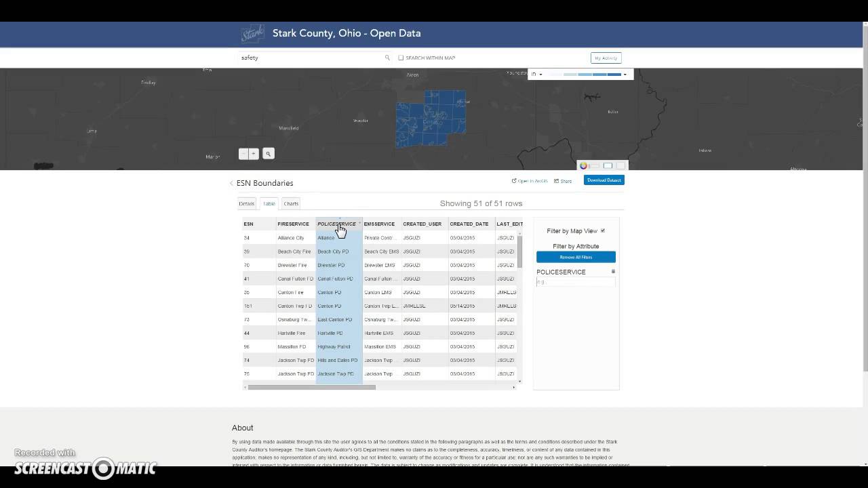
Task: Select the last basemap option square
Action: (620, 165)
